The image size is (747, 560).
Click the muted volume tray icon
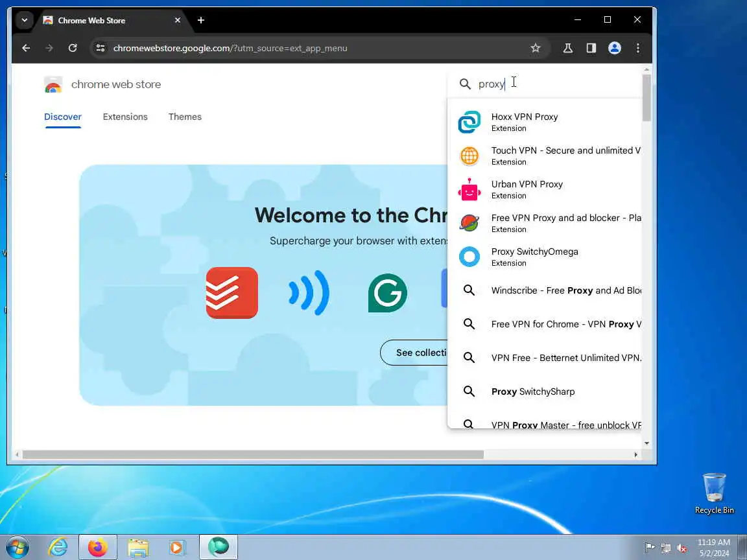click(682, 548)
